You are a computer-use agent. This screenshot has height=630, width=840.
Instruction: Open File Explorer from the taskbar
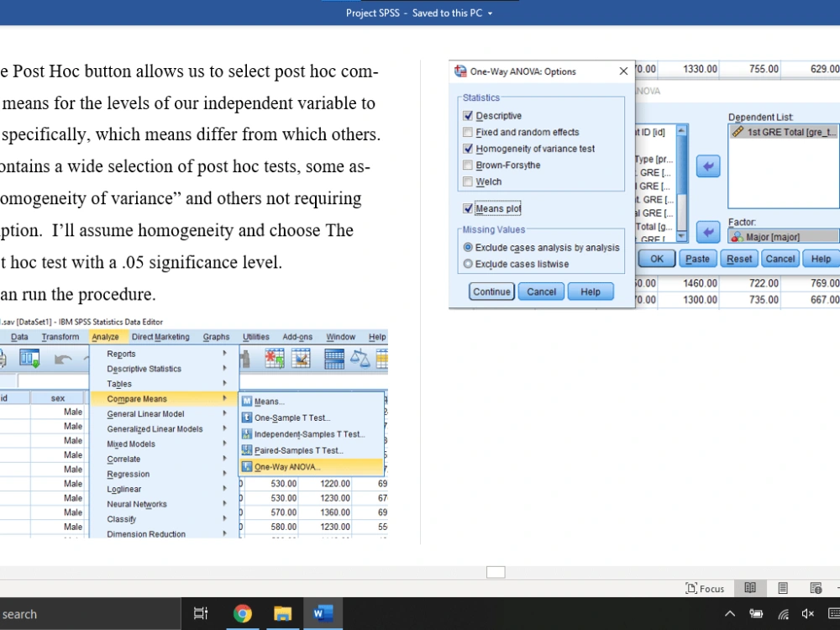point(282,613)
